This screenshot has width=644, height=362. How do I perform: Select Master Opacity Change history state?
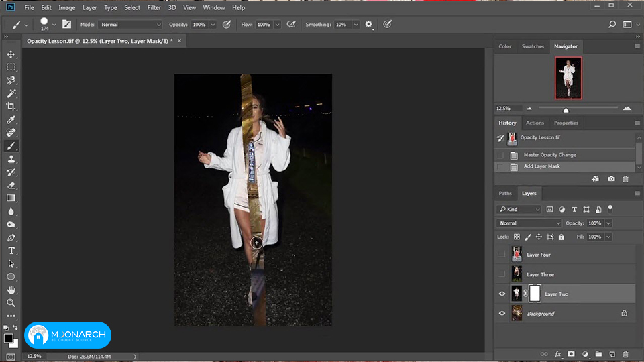(x=565, y=155)
